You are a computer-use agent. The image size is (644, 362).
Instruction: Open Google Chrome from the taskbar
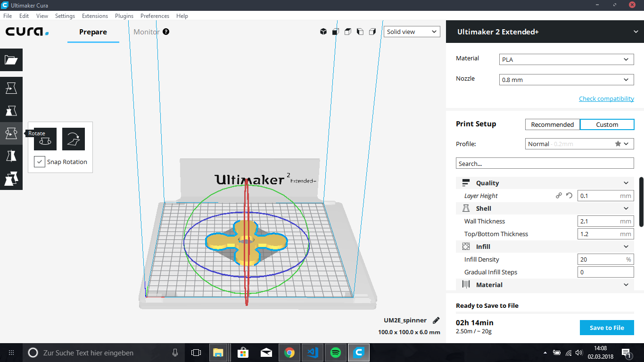click(289, 353)
